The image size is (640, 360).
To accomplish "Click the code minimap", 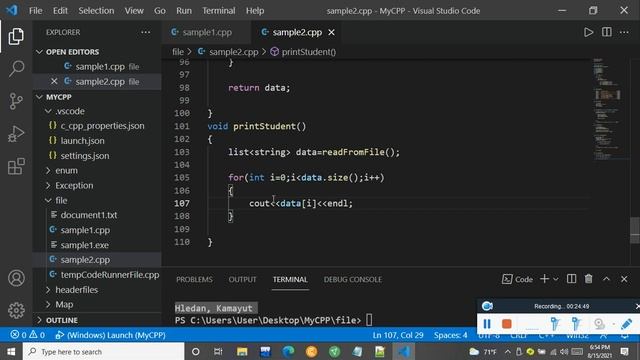I will (608, 108).
